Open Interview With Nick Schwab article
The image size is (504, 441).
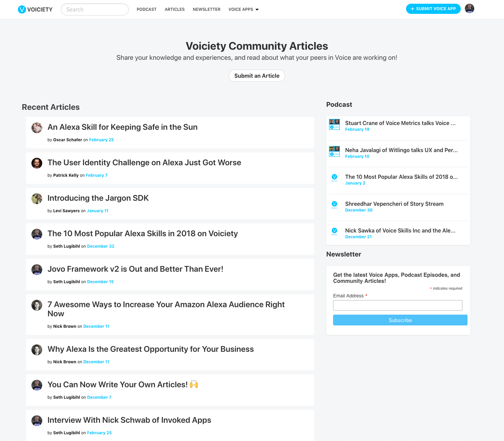(129, 420)
